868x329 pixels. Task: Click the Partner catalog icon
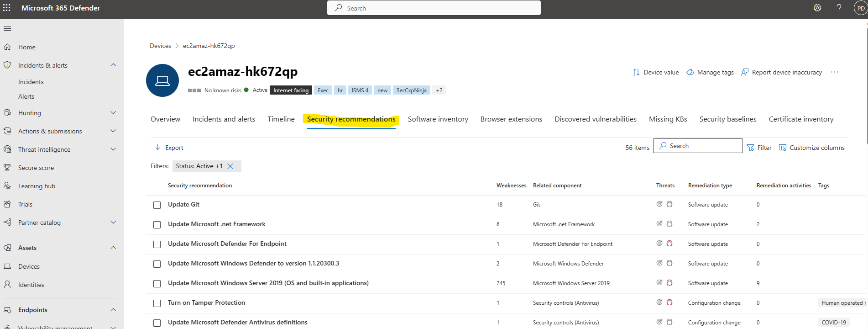click(x=7, y=223)
